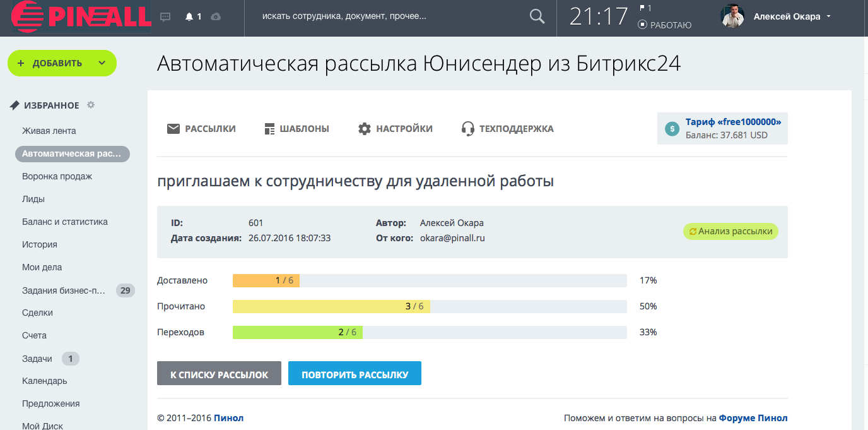
Task: Open Счета in sidebar
Action: tap(35, 335)
